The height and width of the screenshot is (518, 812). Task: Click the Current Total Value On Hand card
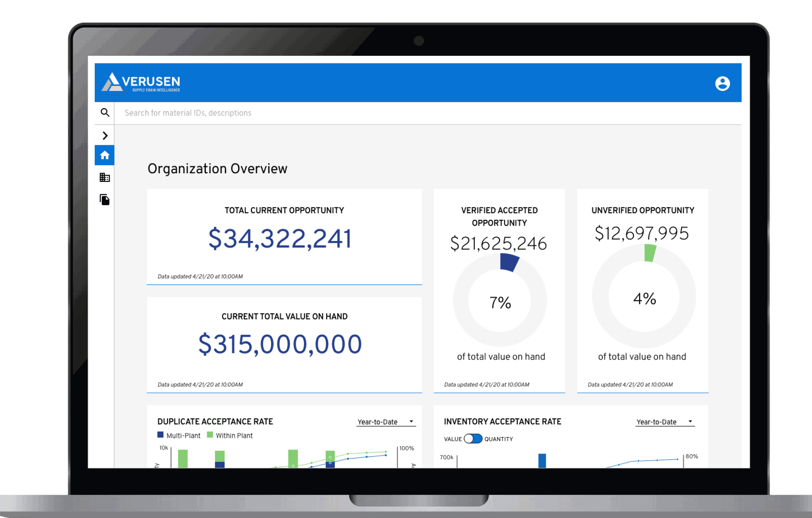(x=284, y=344)
